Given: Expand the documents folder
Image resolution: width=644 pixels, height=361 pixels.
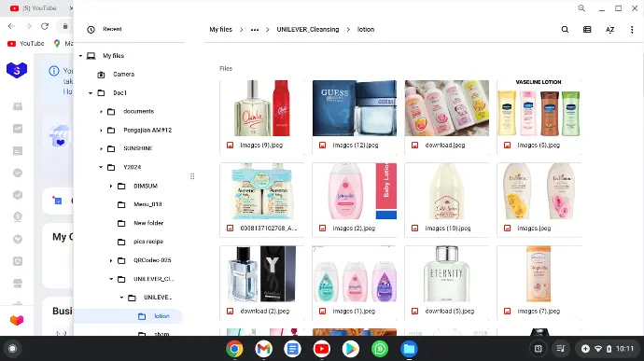Looking at the screenshot, I should (x=101, y=112).
